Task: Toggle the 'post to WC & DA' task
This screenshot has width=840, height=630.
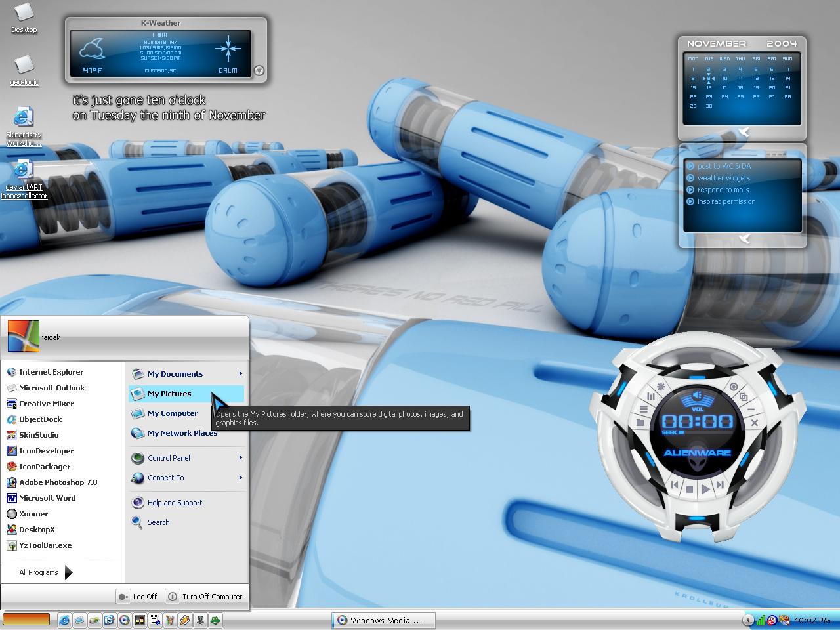Action: (x=690, y=166)
